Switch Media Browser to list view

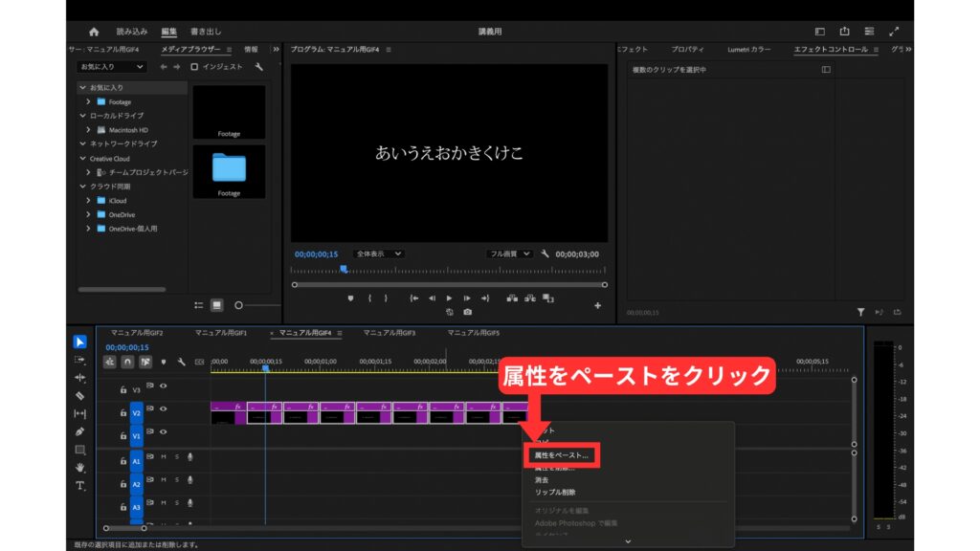click(199, 305)
